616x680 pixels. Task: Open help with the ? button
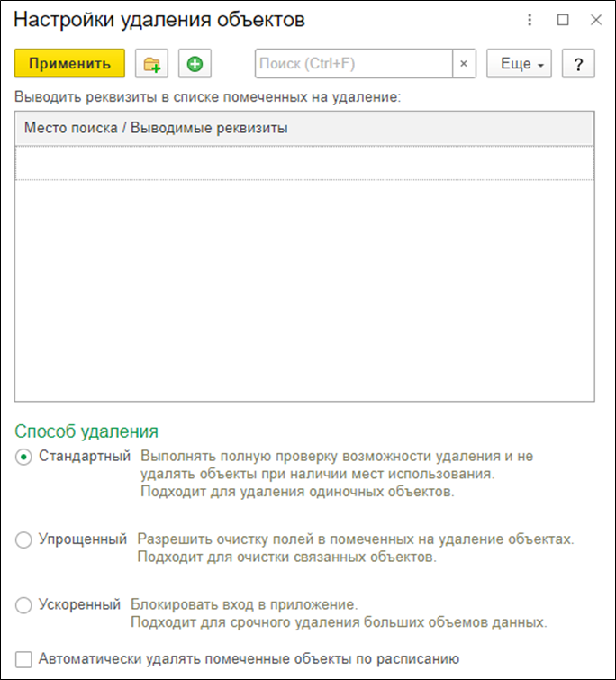pyautogui.click(x=578, y=64)
